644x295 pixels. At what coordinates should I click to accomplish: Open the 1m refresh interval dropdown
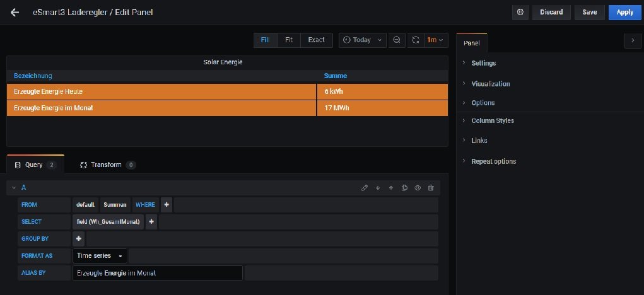click(x=435, y=40)
